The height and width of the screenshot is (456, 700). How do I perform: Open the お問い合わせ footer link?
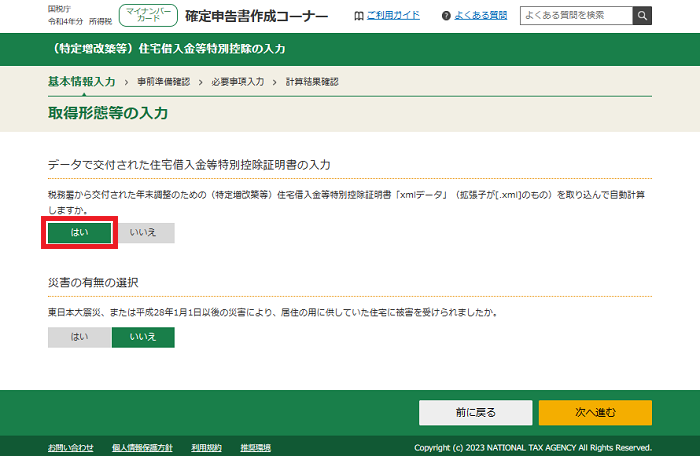tap(70, 447)
